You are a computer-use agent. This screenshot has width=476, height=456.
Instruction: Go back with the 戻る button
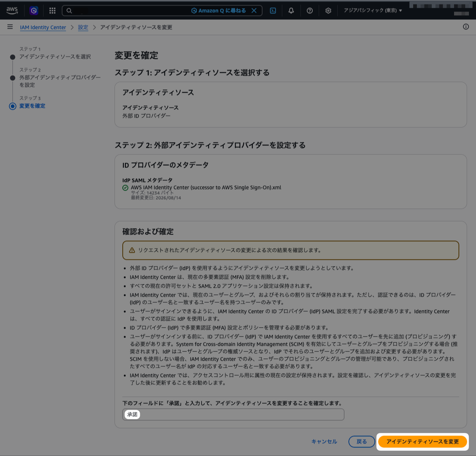tap(361, 441)
